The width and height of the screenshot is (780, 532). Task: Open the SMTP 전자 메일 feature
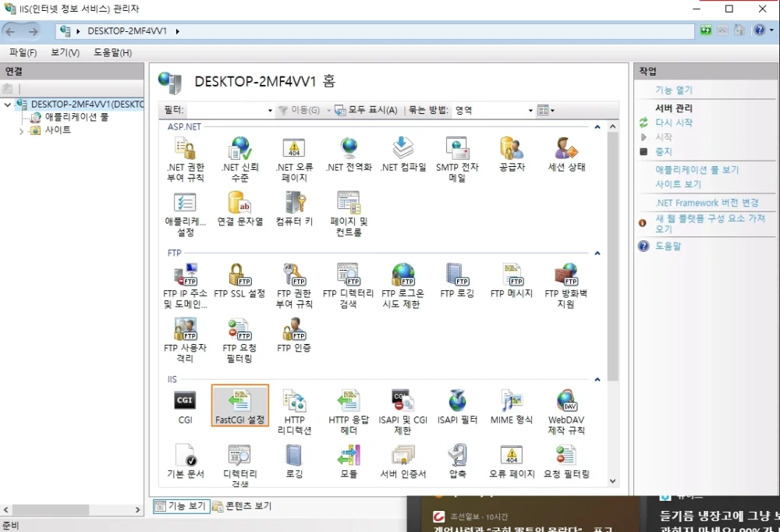coord(457,159)
